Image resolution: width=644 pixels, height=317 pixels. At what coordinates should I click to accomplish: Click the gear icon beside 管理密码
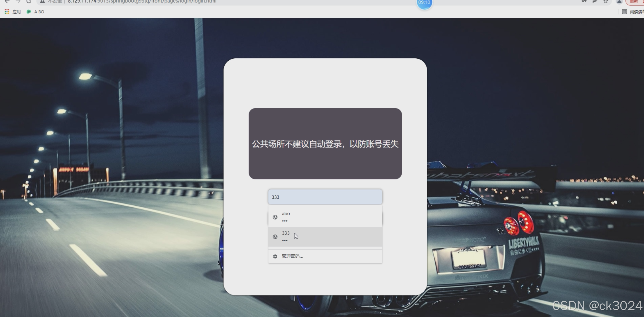point(275,256)
